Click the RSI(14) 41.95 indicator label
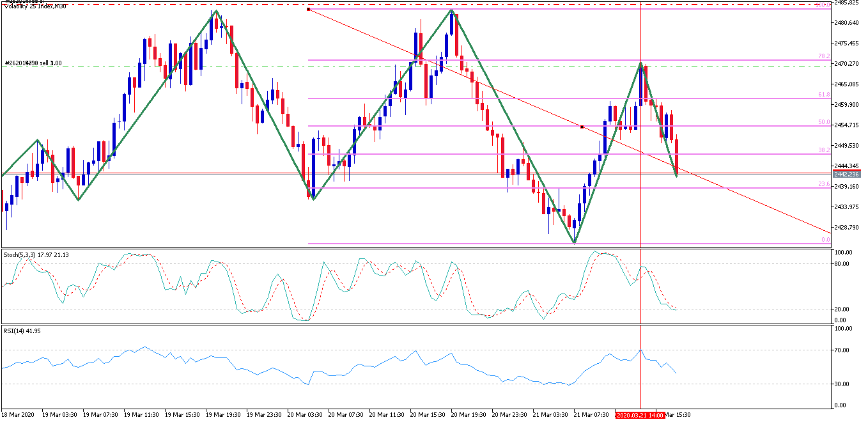 [x=22, y=331]
